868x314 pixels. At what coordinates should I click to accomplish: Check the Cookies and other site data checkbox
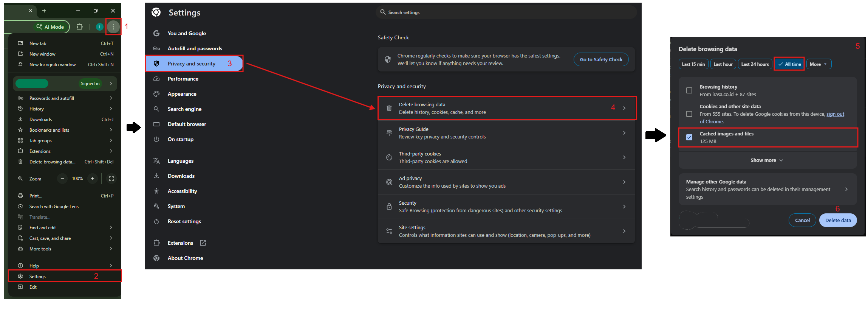689,114
